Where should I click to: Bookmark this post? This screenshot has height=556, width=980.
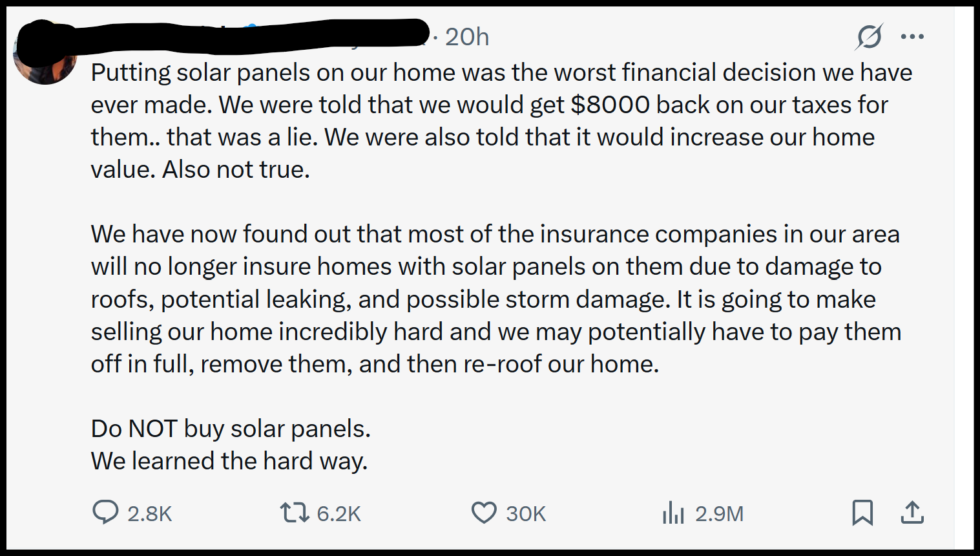click(862, 513)
